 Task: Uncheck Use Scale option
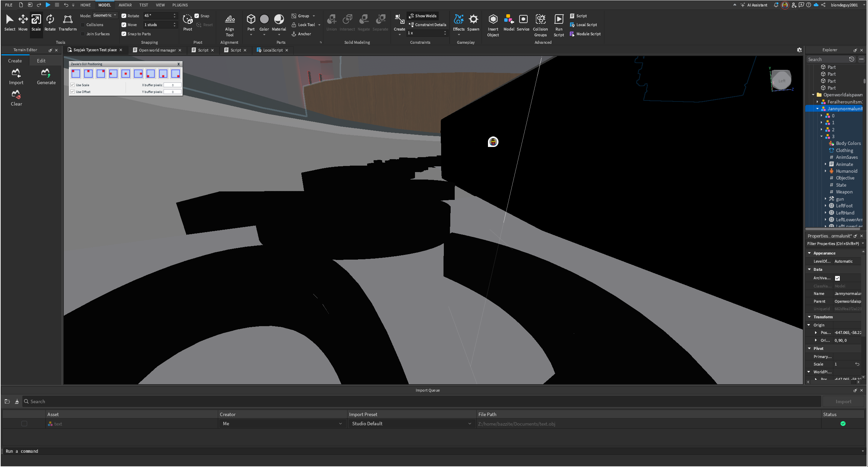pyautogui.click(x=72, y=85)
